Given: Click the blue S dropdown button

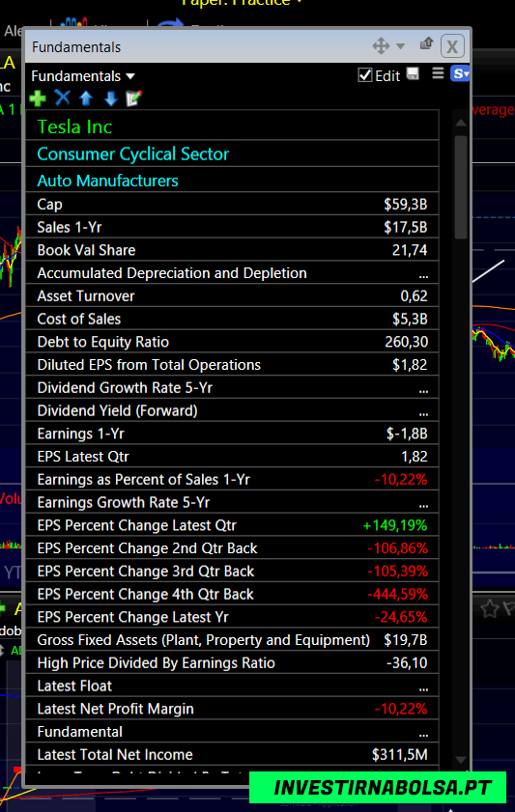Looking at the screenshot, I should tap(460, 74).
